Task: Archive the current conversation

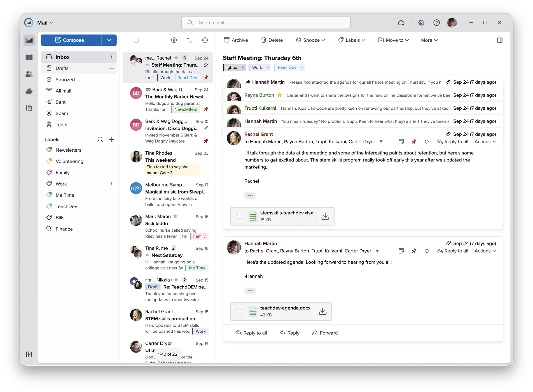Action: click(x=236, y=40)
